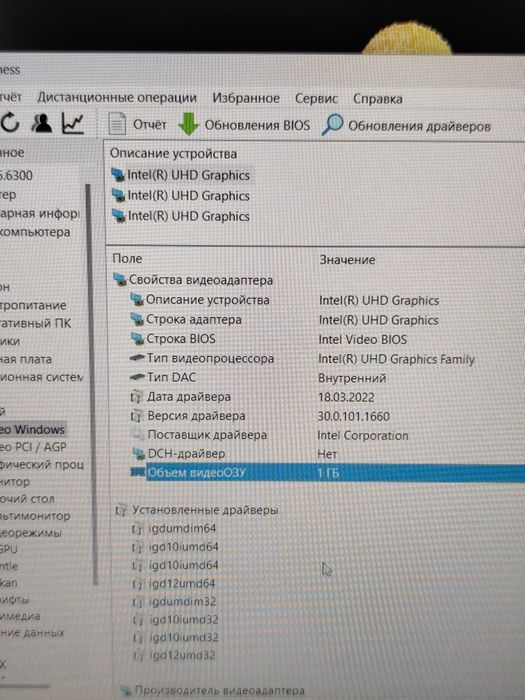Click the third device's monitor icon
This screenshot has height=700, width=525.
tap(118, 216)
